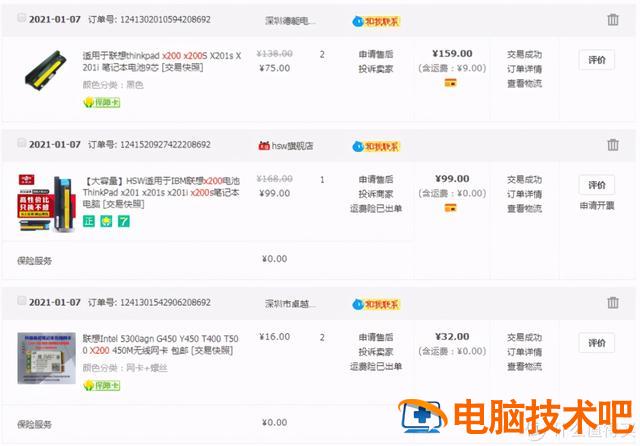This screenshot has height=446, width=640.
Task: Click 申请售后 for the 9-cell battery
Action: [x=376, y=54]
